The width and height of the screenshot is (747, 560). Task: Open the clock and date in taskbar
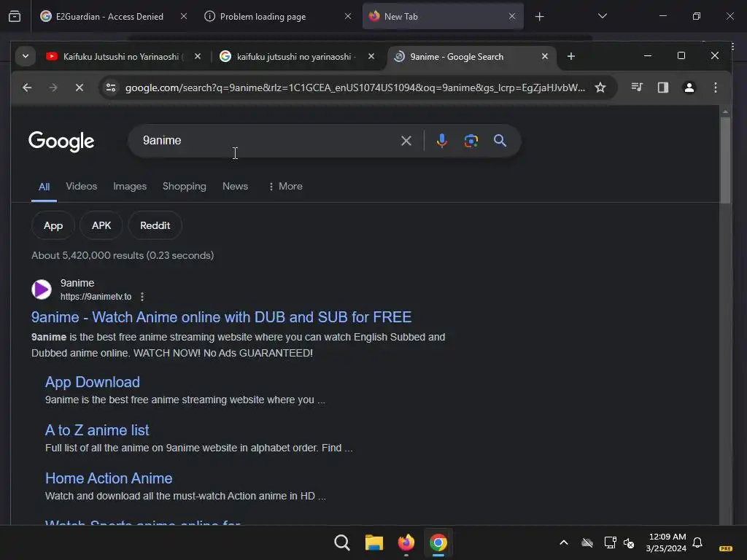click(x=667, y=542)
